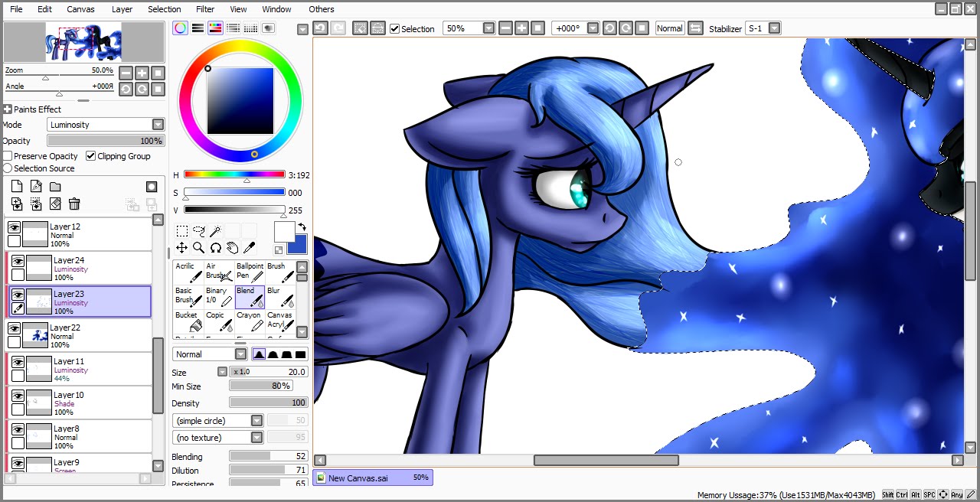Open the Window menu
980x502 pixels.
[x=276, y=9]
